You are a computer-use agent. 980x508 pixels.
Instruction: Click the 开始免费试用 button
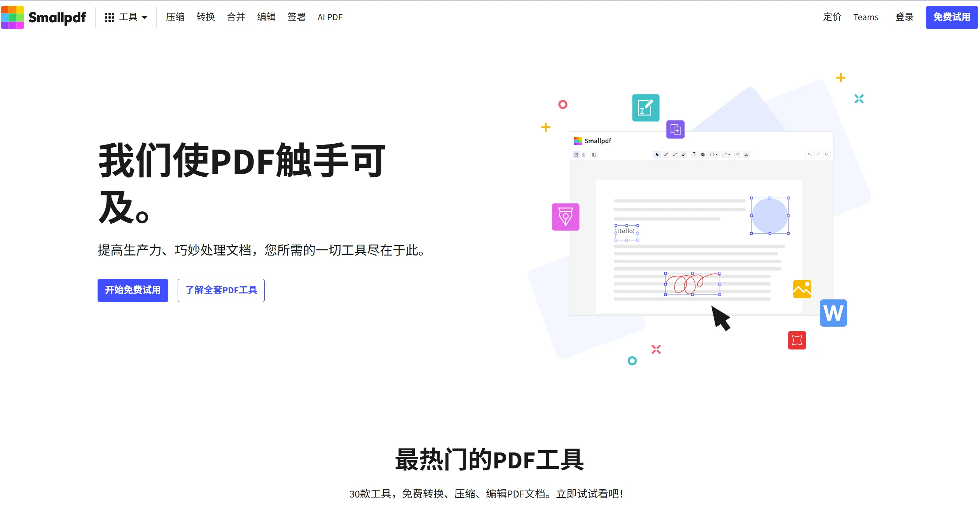pos(133,290)
